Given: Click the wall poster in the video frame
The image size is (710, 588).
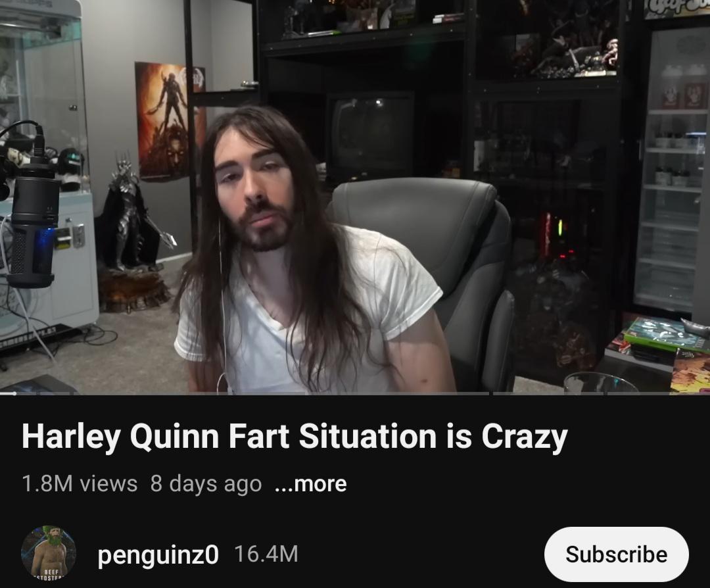Looking at the screenshot, I should pyautogui.click(x=170, y=122).
